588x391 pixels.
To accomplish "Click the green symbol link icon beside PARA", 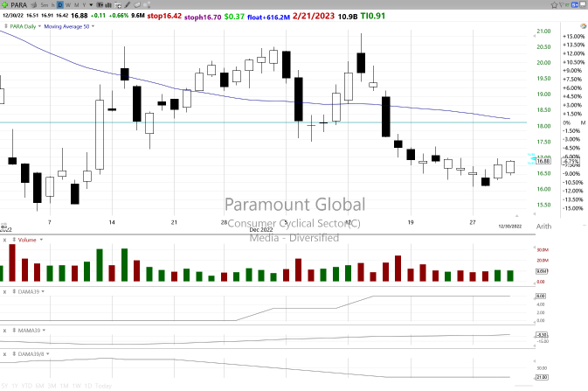I will pos(5,5).
